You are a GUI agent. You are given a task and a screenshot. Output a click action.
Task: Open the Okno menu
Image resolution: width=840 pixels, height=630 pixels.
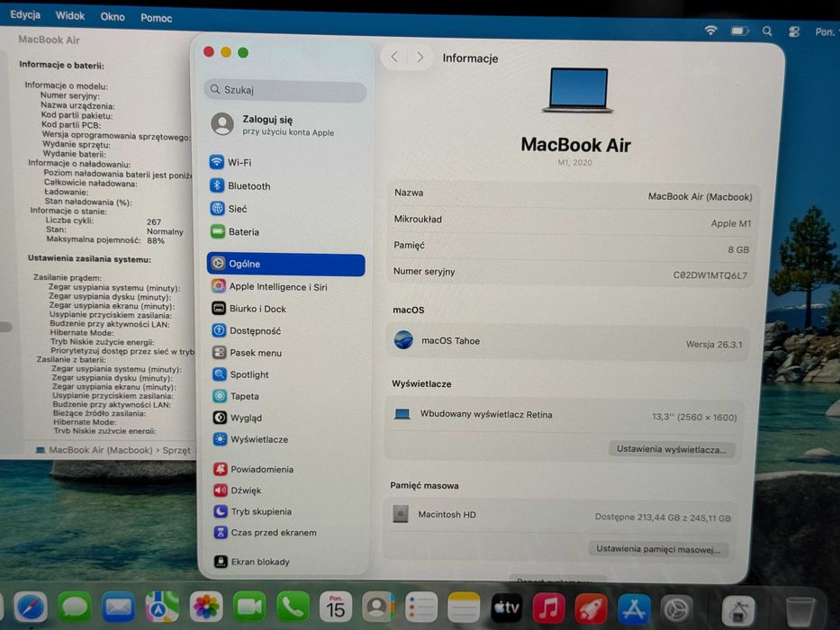tap(113, 16)
